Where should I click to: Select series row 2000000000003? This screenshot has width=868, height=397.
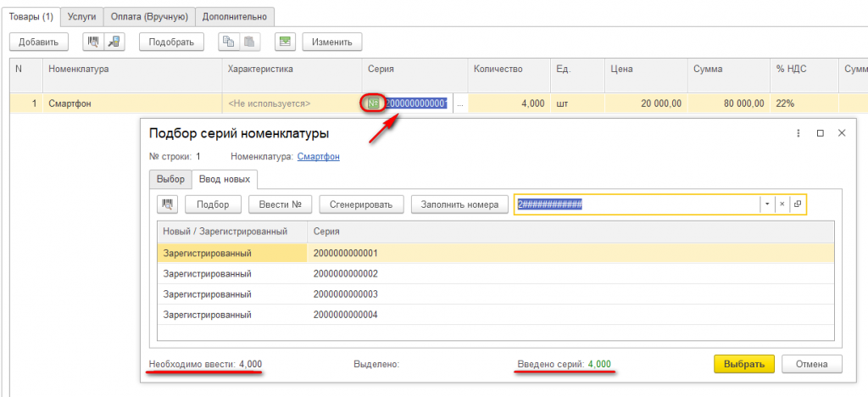click(x=496, y=294)
